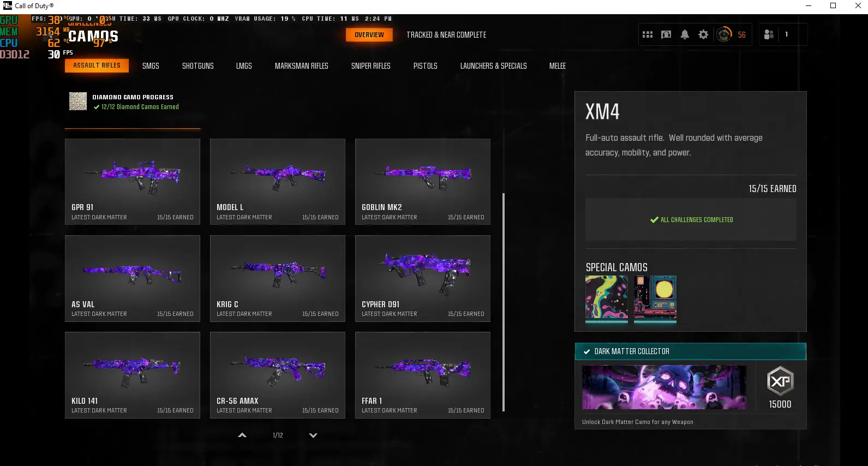Go to previous weapon page arrow

coord(242,435)
